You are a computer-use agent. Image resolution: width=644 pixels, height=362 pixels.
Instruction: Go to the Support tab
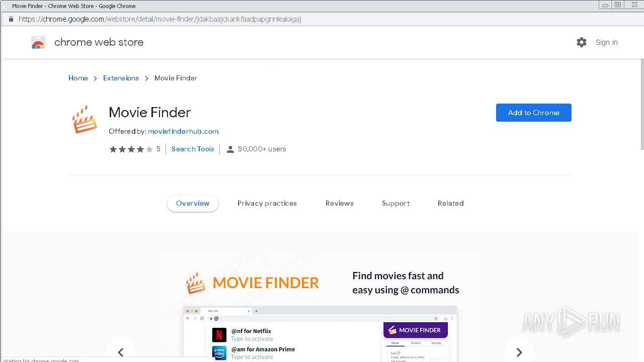[x=396, y=203]
